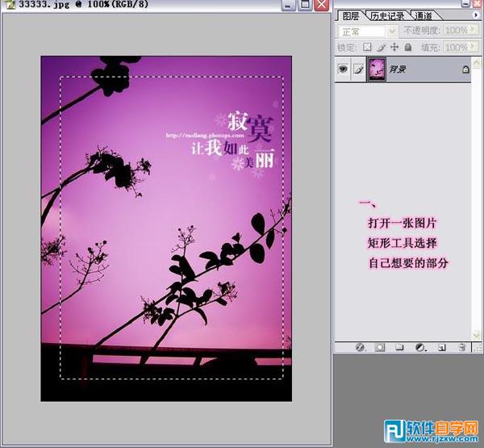Screen dimensions: 484x448
Task: Create a new layer
Action: click(x=442, y=347)
